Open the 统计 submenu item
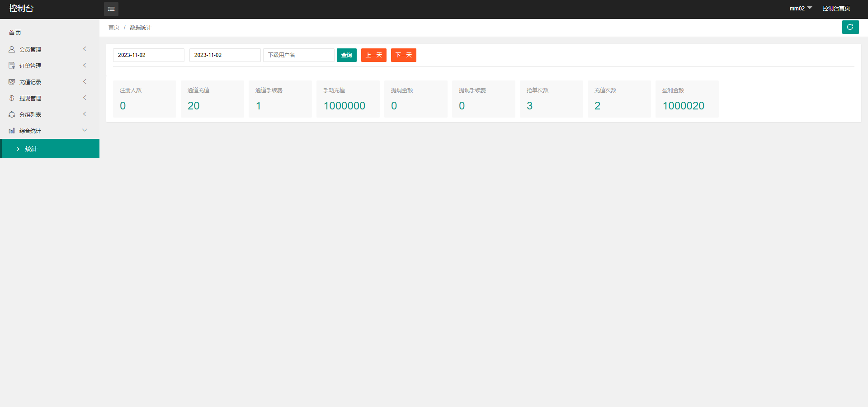This screenshot has height=407, width=868. coord(50,149)
